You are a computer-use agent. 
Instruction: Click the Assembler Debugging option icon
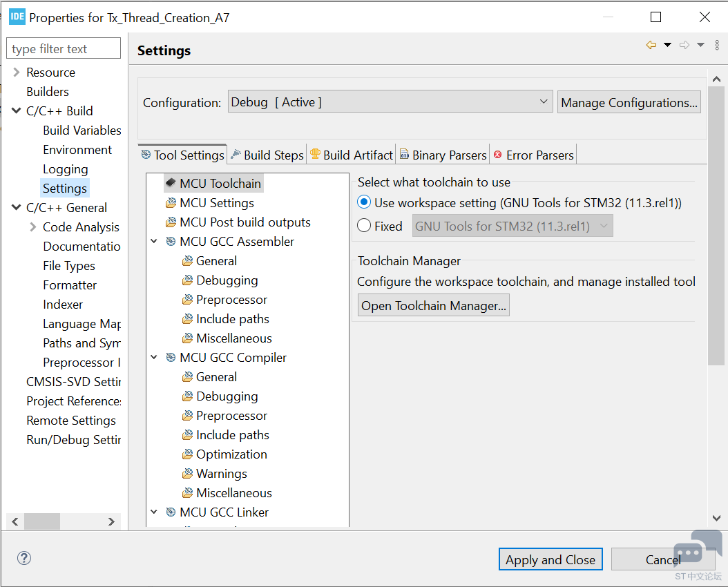click(x=187, y=280)
